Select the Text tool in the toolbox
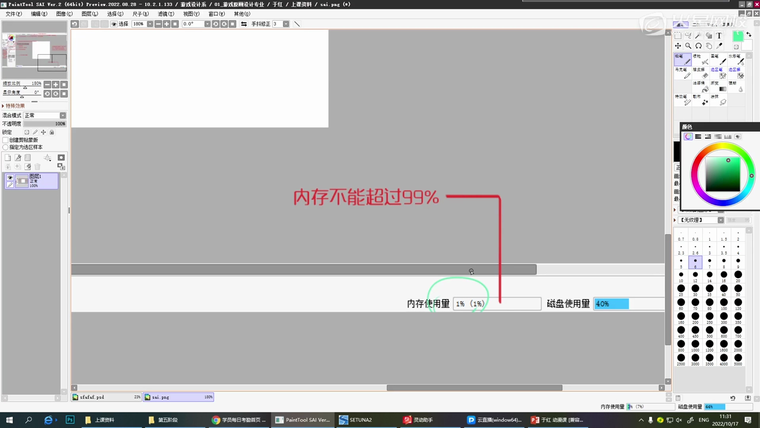The image size is (760, 428). click(x=719, y=35)
